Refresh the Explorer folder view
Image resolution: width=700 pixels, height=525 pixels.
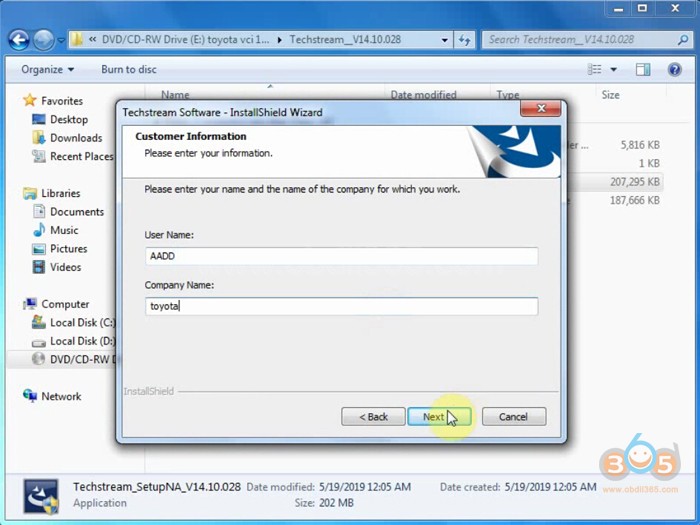[x=464, y=40]
